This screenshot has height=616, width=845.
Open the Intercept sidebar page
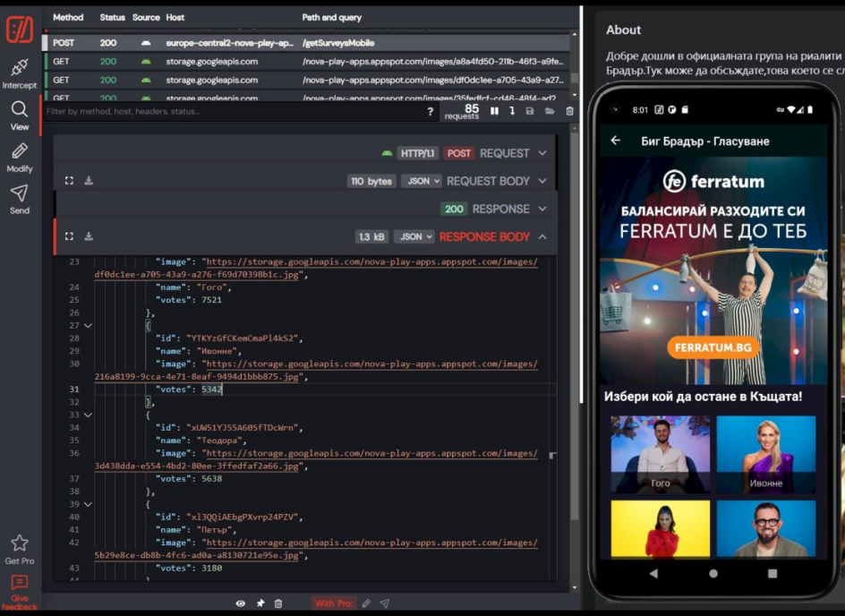pyautogui.click(x=19, y=73)
